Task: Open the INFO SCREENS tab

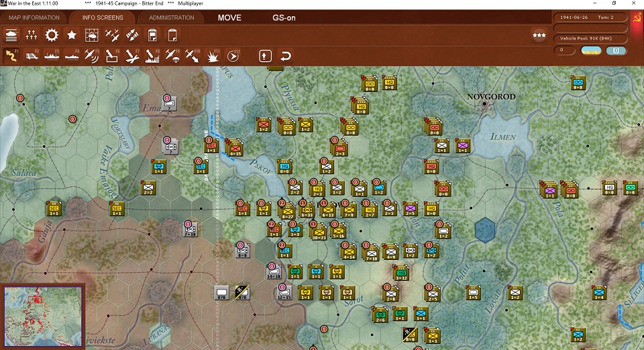Action: click(102, 17)
